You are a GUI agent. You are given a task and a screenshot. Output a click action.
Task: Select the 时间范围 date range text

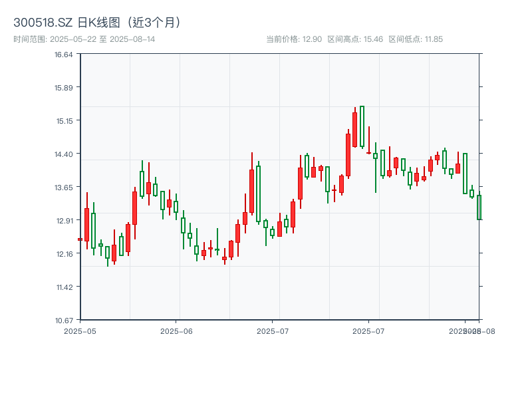tap(86, 38)
